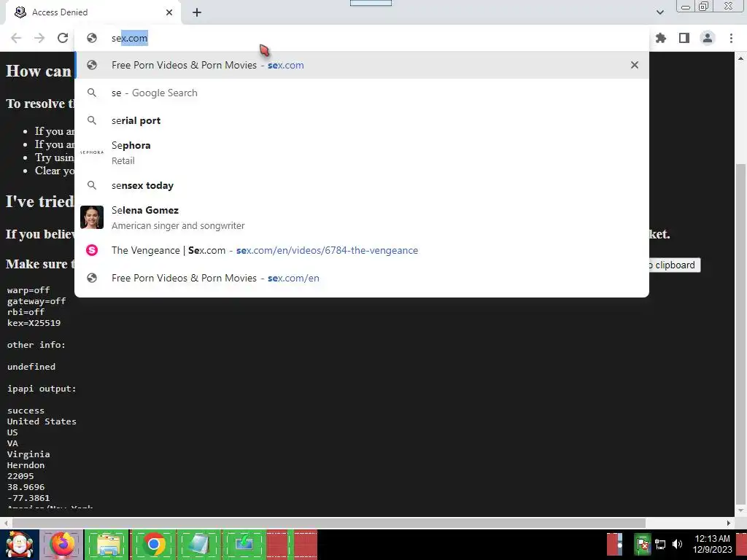The height and width of the screenshot is (560, 747).
Task: Open the profile avatar menu
Action: pyautogui.click(x=708, y=38)
